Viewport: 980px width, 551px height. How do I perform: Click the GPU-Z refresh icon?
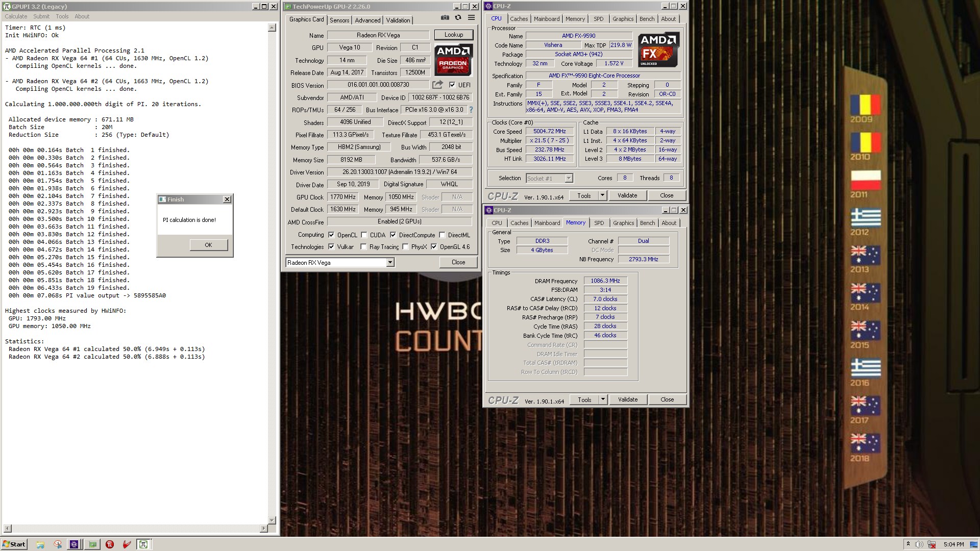(x=458, y=18)
